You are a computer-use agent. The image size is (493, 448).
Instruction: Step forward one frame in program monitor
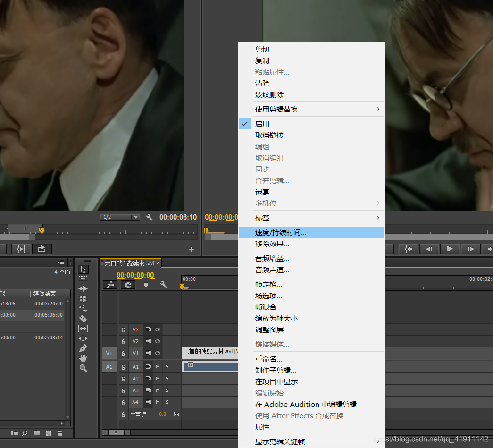coord(471,249)
